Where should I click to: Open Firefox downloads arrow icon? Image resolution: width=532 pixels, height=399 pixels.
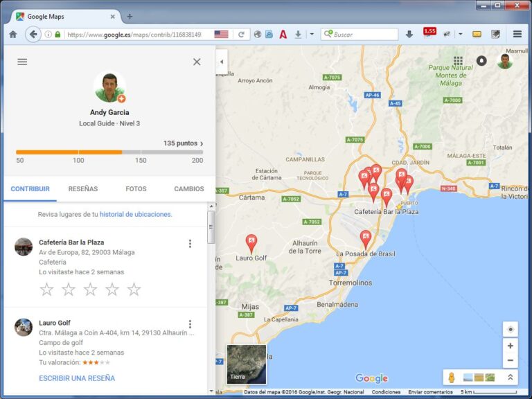tap(409, 34)
